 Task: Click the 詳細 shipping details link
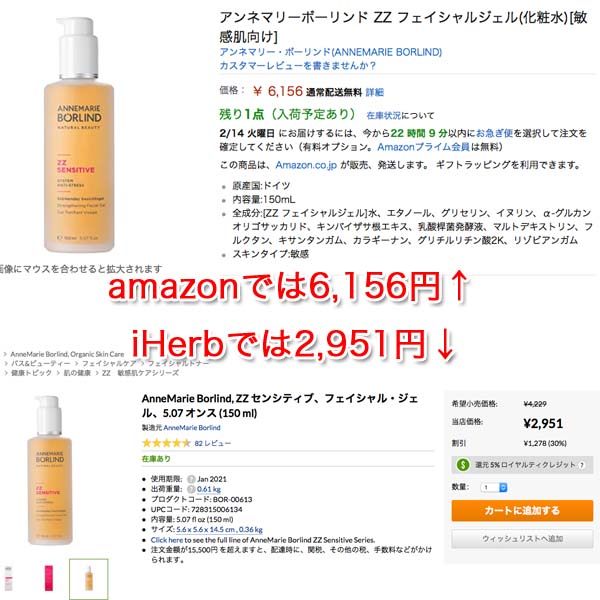click(x=375, y=92)
